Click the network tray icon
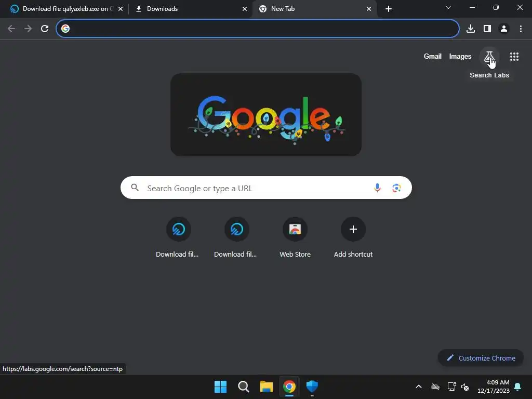The width and height of the screenshot is (532, 399). click(451, 387)
